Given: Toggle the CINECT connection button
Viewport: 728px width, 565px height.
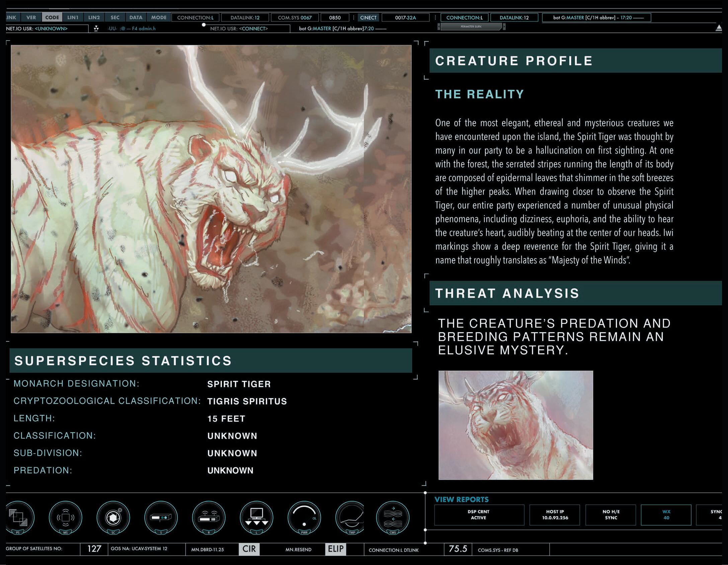Looking at the screenshot, I should [x=368, y=17].
